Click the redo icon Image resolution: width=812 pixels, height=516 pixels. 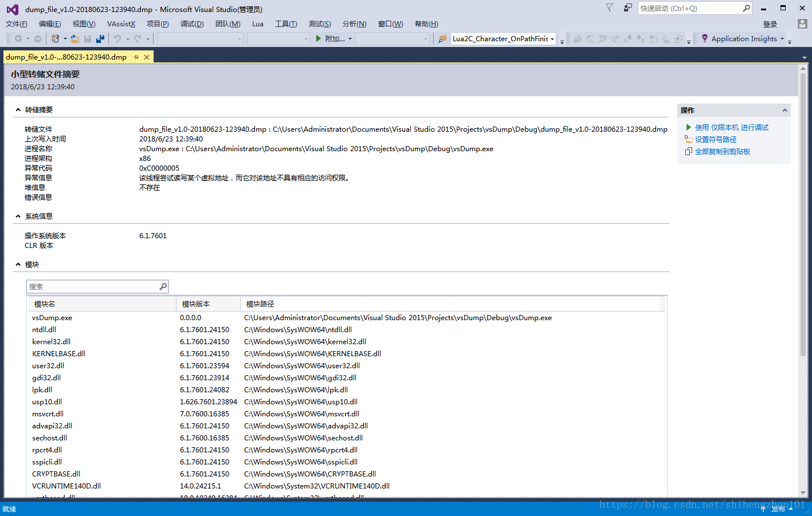(138, 39)
